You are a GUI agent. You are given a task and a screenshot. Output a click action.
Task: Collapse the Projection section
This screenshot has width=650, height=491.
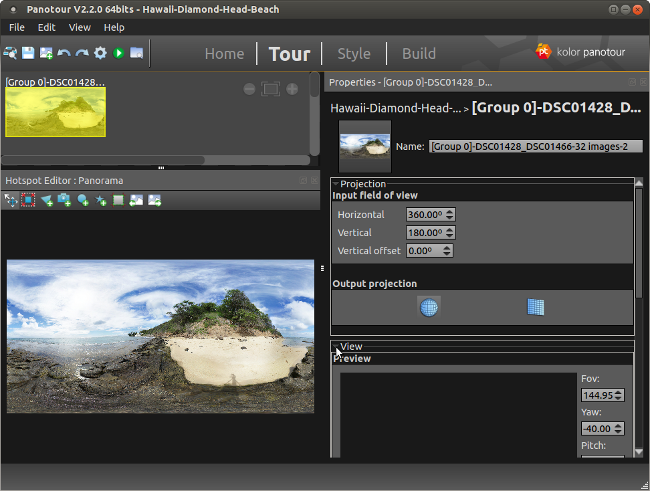336,184
